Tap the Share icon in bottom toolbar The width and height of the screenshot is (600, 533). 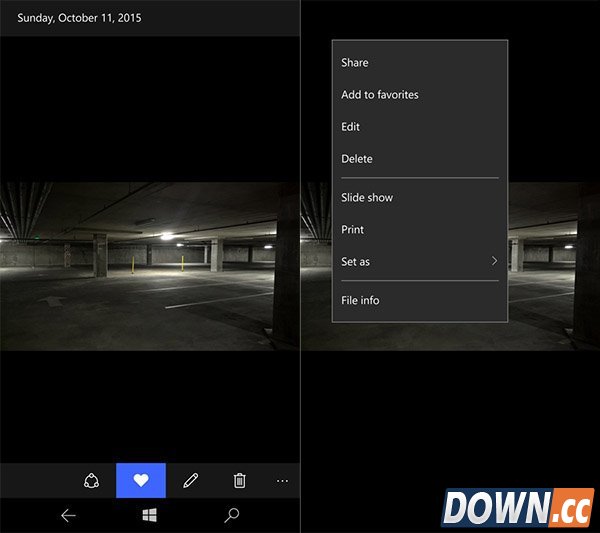pos(92,481)
